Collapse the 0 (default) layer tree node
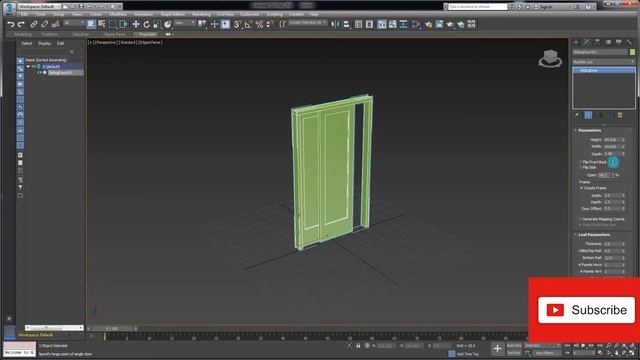 [x=28, y=67]
